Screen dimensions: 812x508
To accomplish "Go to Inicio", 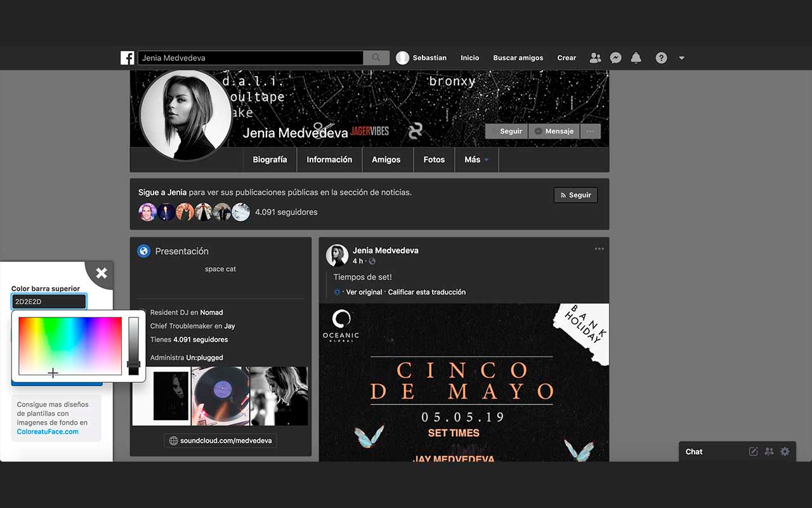I will (x=469, y=58).
